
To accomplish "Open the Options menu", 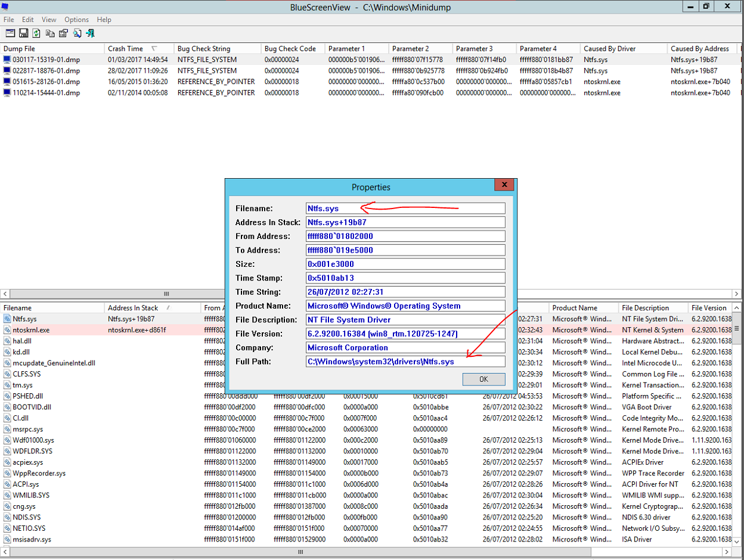I will 77,20.
